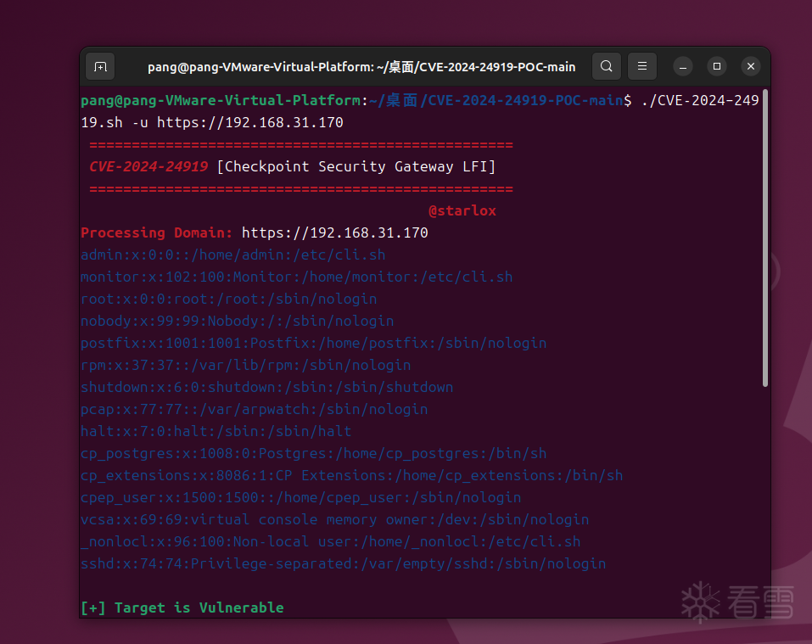812x644 pixels.
Task: Click the rpm:x:37:37 passwd line
Action: (x=246, y=366)
